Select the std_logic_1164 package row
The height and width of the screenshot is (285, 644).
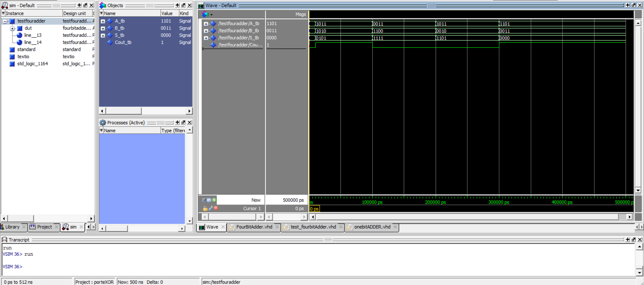pos(32,64)
